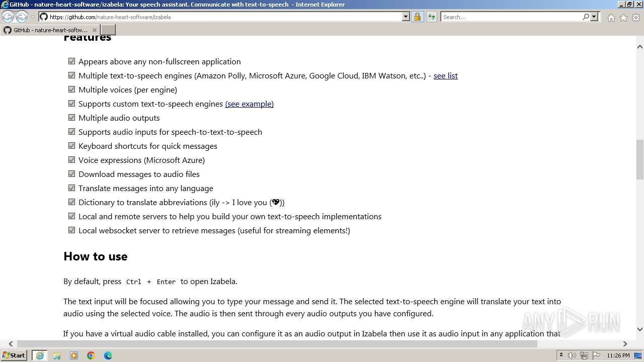644x362 pixels.
Task: Click the horizontal scrollbar left arrow
Action: tap(11, 344)
